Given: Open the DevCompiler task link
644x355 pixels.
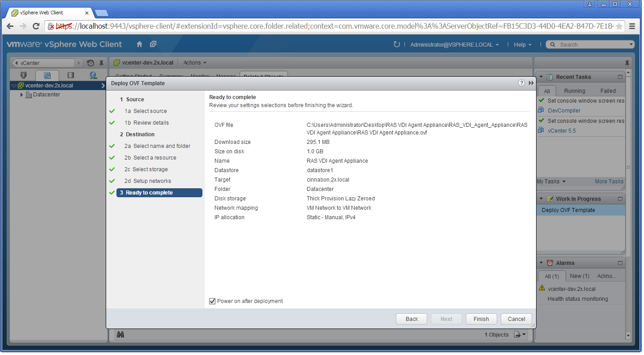Looking at the screenshot, I should click(564, 111).
